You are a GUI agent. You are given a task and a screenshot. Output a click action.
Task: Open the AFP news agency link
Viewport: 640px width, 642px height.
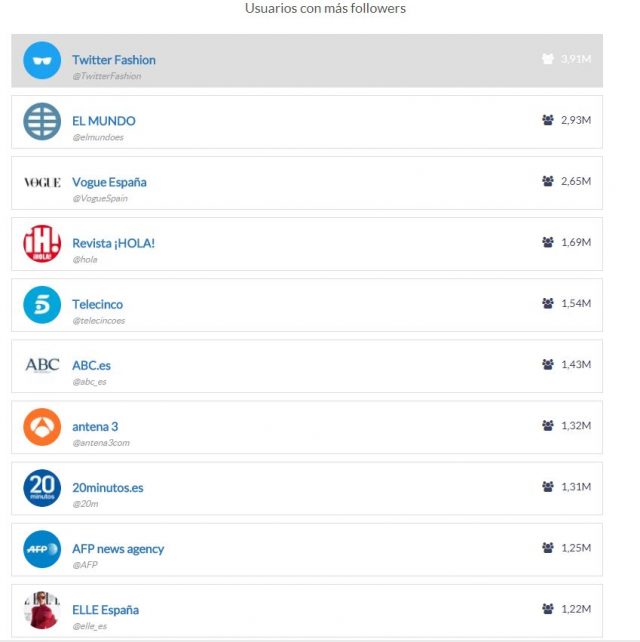pos(118,549)
